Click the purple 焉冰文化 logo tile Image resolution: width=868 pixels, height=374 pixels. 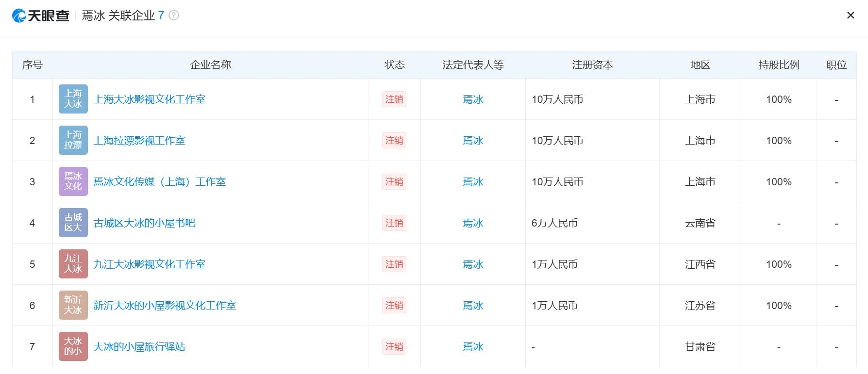pyautogui.click(x=73, y=181)
